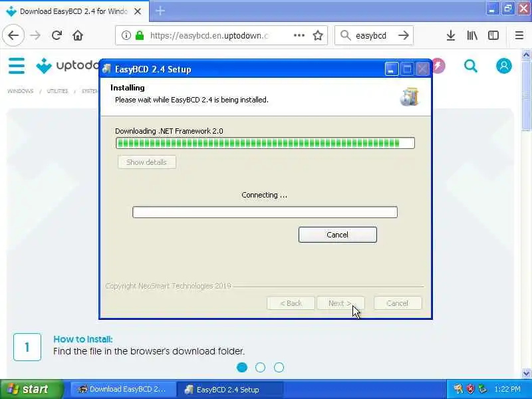
Task: Click the page scrollbar down arrow
Action: [x=526, y=373]
